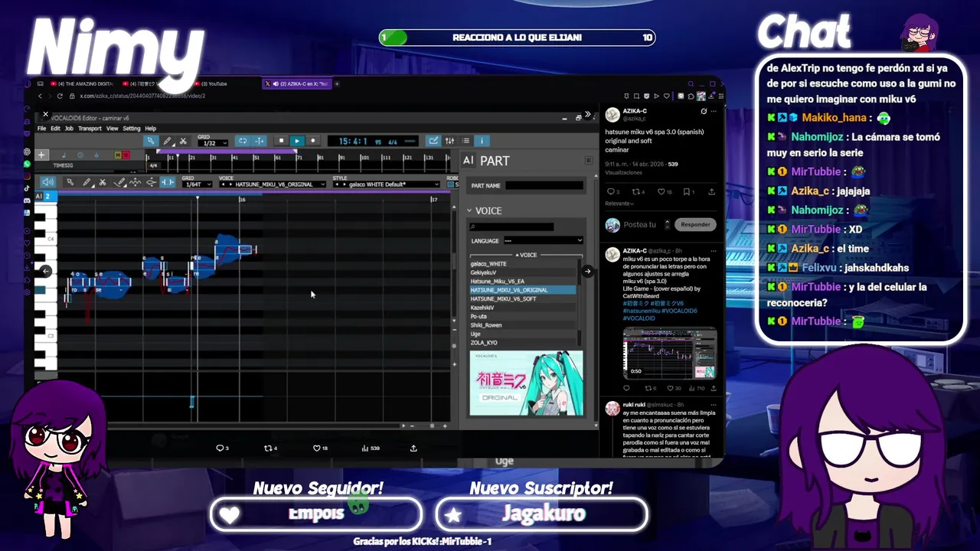The image size is (980, 551).
Task: Open the File menu
Action: 43,129
